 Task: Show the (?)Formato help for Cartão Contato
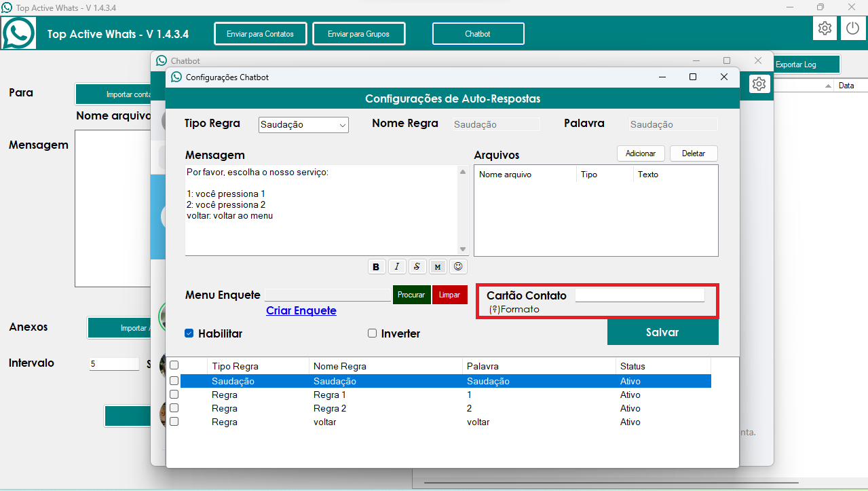[514, 309]
